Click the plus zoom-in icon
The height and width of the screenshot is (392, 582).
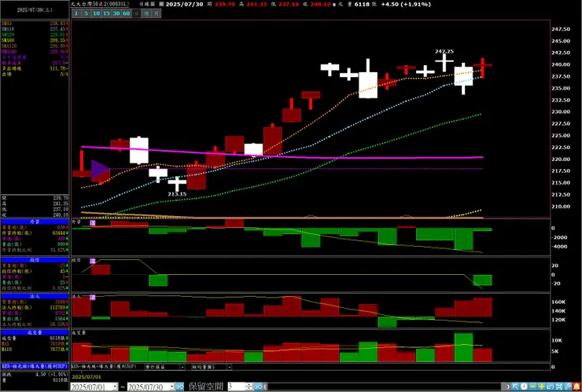click(x=542, y=387)
